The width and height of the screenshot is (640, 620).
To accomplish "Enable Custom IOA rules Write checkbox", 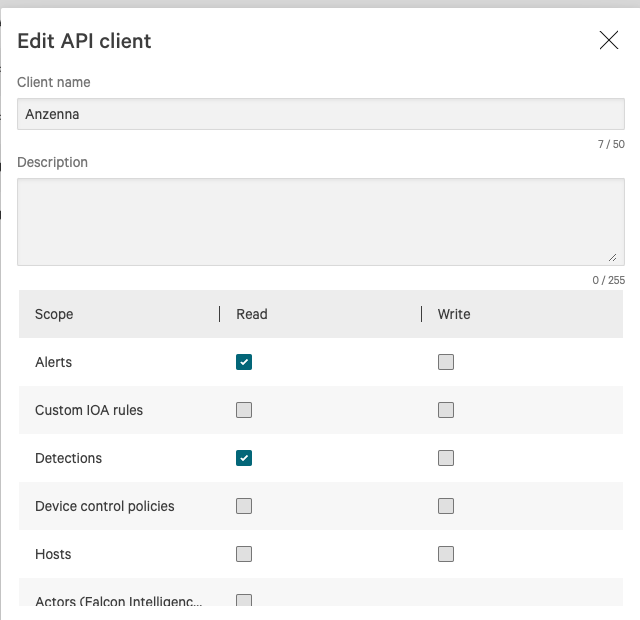I will (x=446, y=410).
